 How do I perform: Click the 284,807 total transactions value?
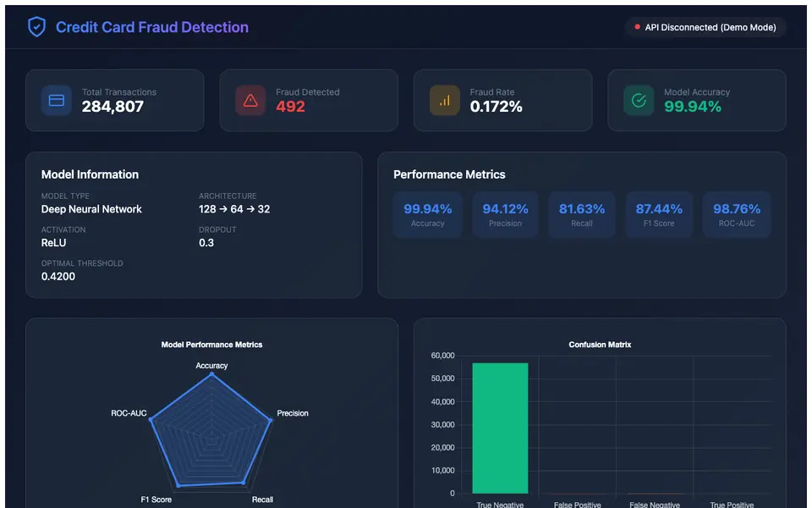click(112, 107)
